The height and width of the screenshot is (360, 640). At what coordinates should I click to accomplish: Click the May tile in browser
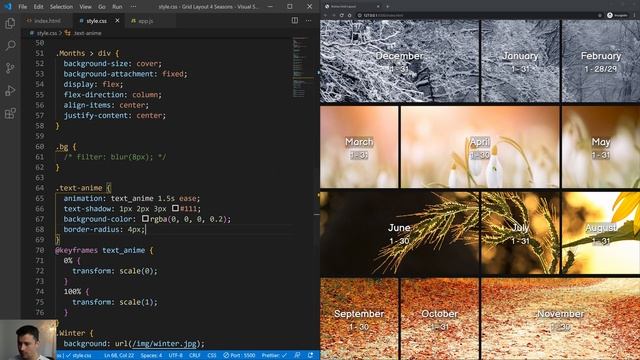[601, 147]
